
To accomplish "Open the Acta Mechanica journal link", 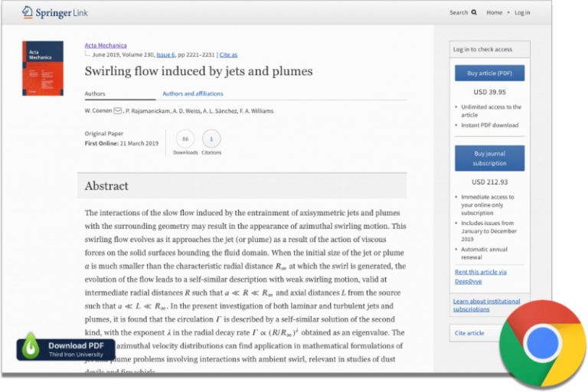I will (106, 45).
